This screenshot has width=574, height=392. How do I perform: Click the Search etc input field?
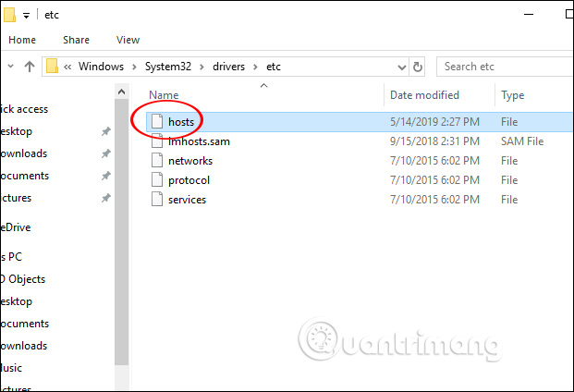coord(499,67)
